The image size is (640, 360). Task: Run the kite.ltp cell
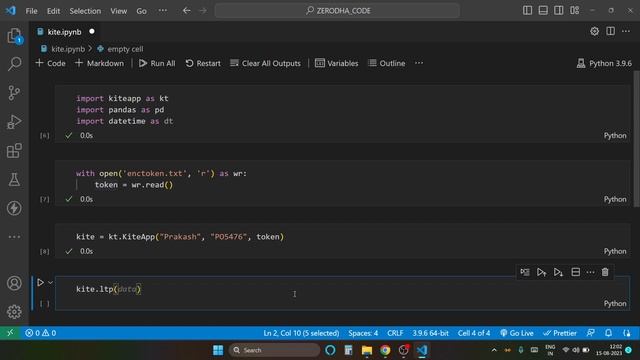[x=40, y=282]
